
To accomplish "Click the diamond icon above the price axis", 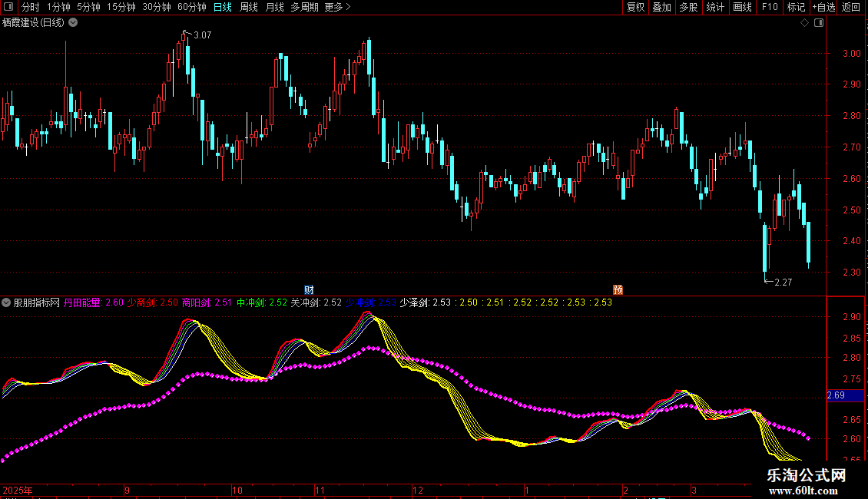I will pos(804,23).
